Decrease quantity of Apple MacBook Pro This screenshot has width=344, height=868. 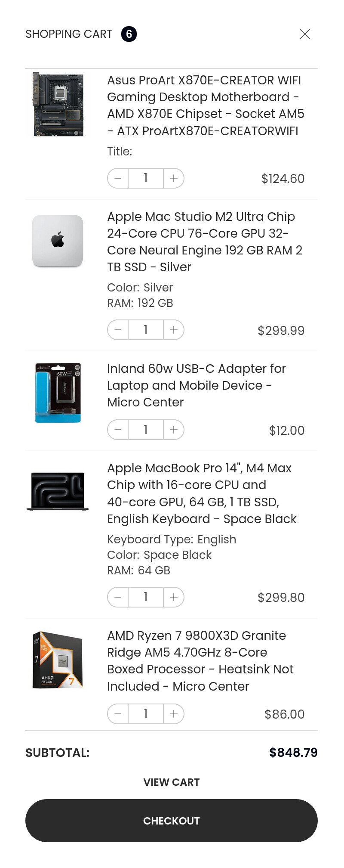click(x=118, y=597)
